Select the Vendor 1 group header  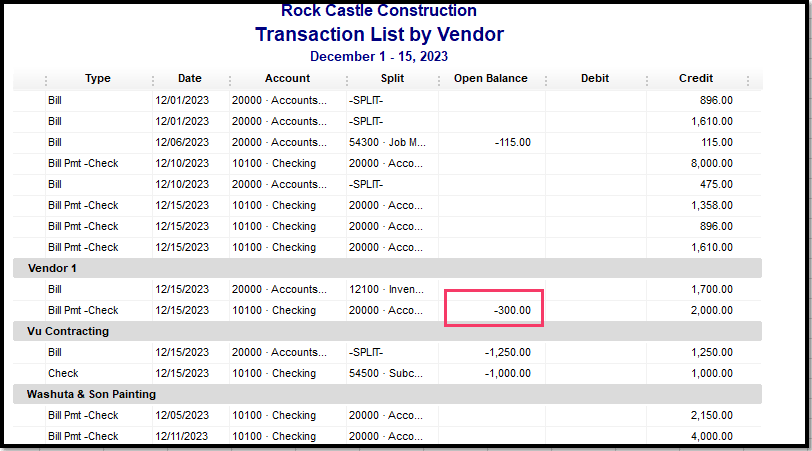point(387,268)
